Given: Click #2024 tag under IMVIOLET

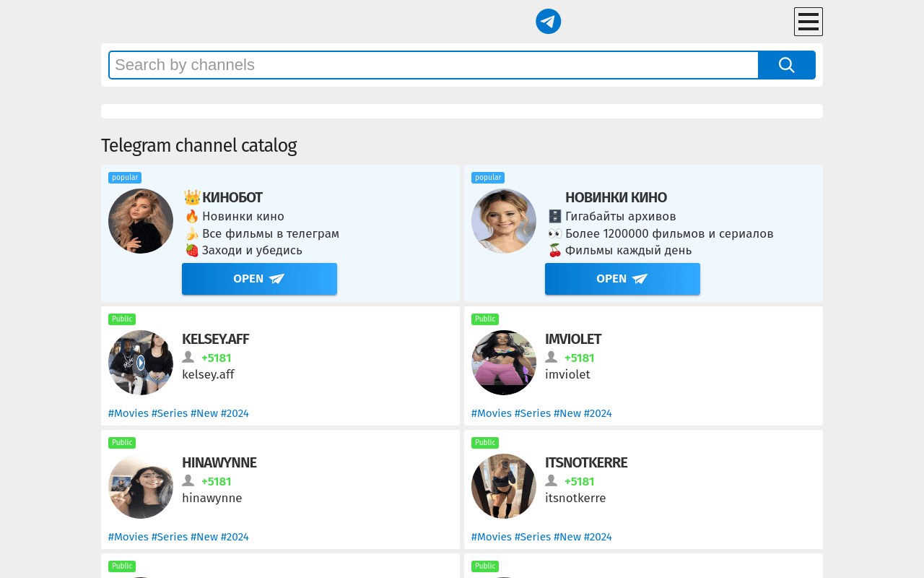Looking at the screenshot, I should click(x=598, y=413).
